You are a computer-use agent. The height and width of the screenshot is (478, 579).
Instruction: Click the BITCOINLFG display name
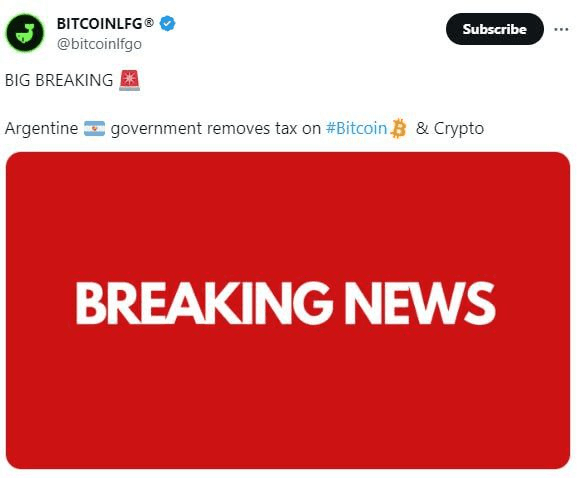pos(100,24)
